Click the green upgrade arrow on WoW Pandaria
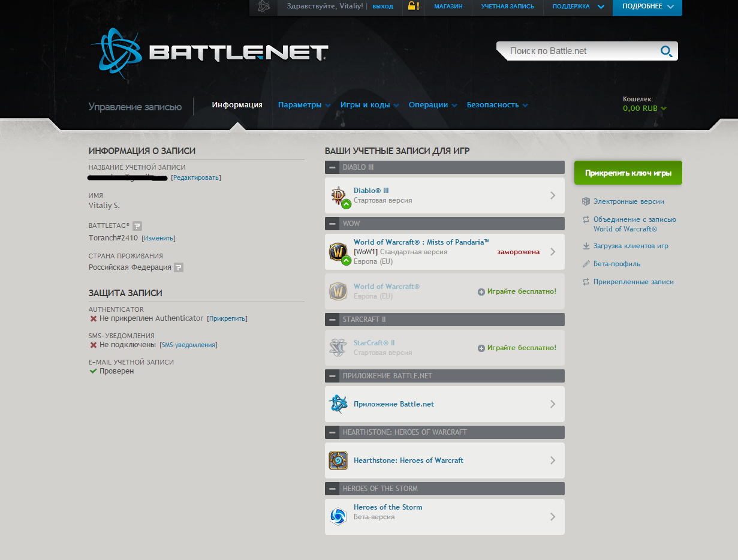Image resolution: width=738 pixels, height=560 pixels. [346, 261]
